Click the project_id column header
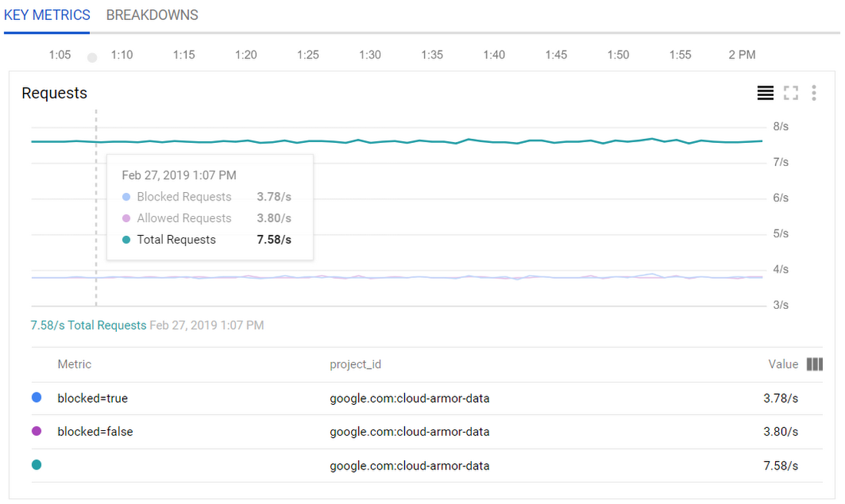This screenshot has height=504, width=845. click(x=356, y=364)
